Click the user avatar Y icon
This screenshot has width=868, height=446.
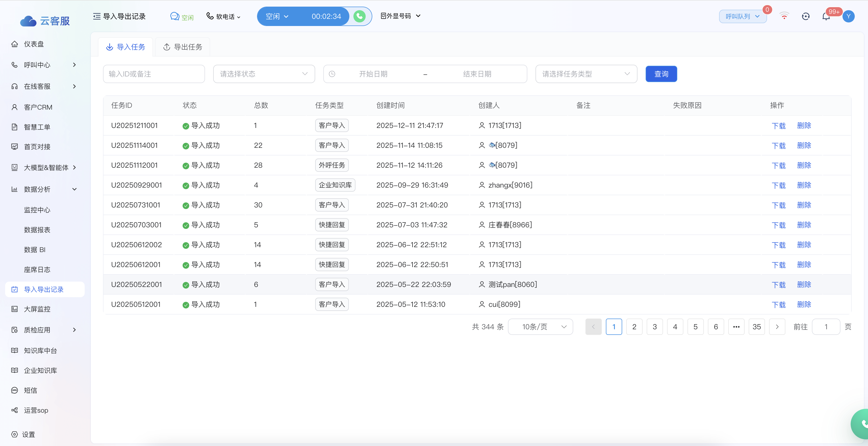tap(848, 16)
